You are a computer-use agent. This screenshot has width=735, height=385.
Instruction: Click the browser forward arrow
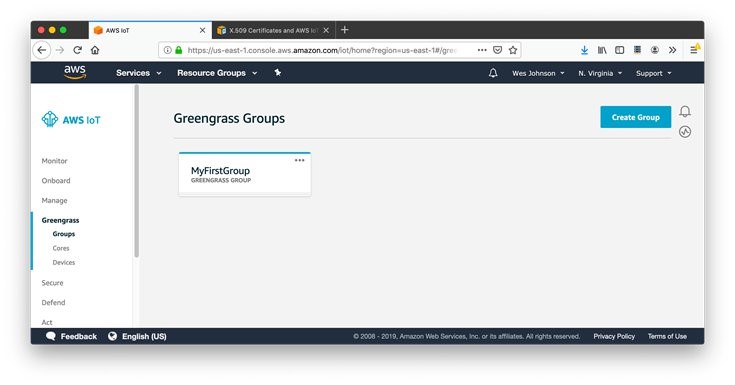pos(60,50)
